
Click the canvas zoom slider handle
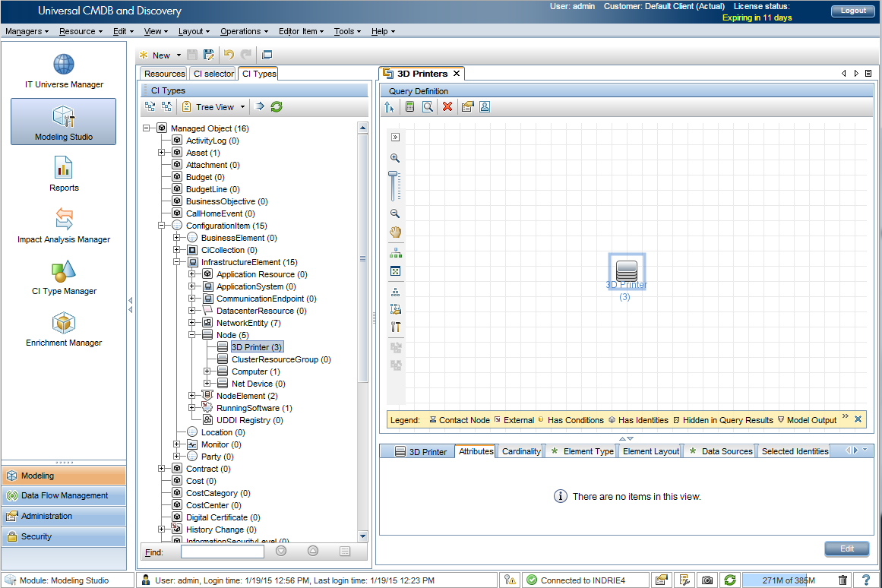(393, 175)
